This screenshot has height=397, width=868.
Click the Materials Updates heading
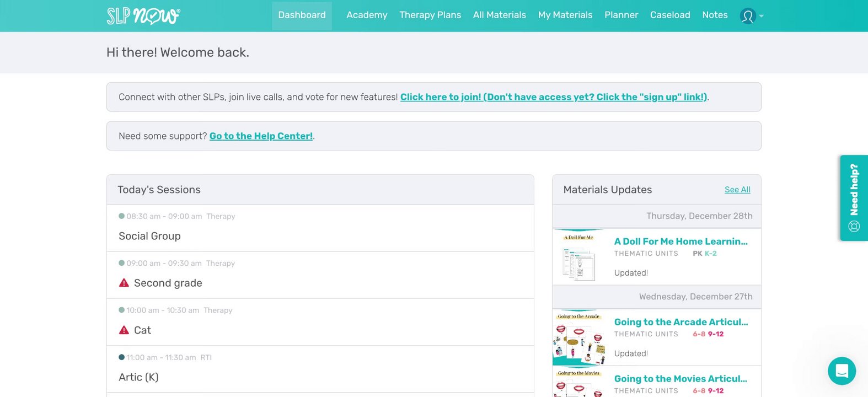608,190
